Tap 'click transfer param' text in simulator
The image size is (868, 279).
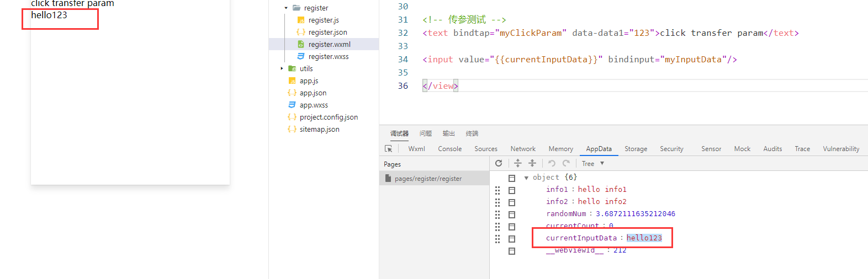coord(72,3)
